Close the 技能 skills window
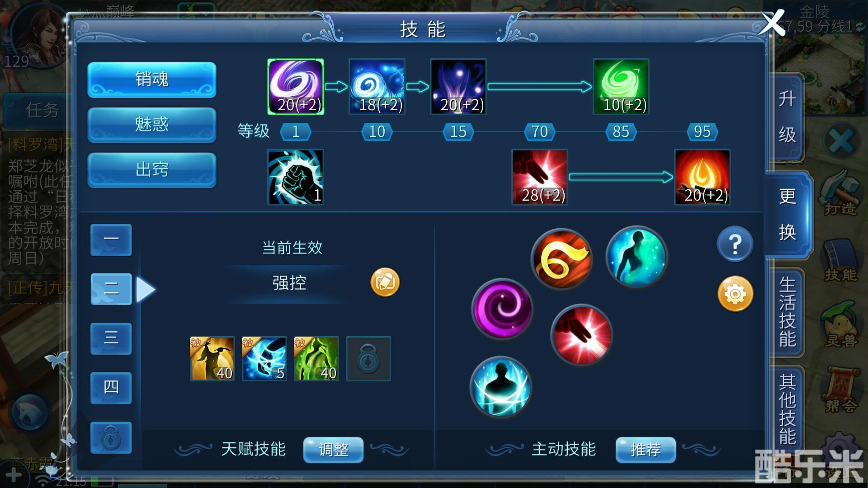Screen dimensions: 868x488 pyautogui.click(x=772, y=23)
